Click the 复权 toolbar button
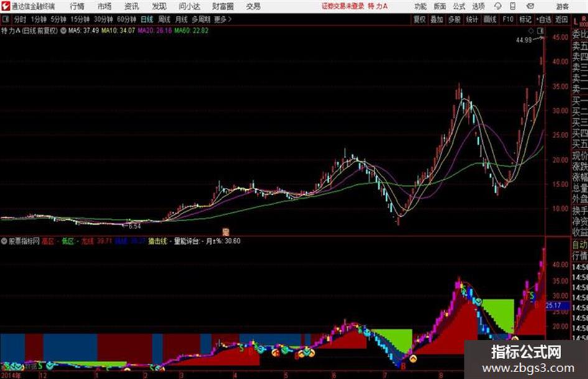 pyautogui.click(x=419, y=19)
